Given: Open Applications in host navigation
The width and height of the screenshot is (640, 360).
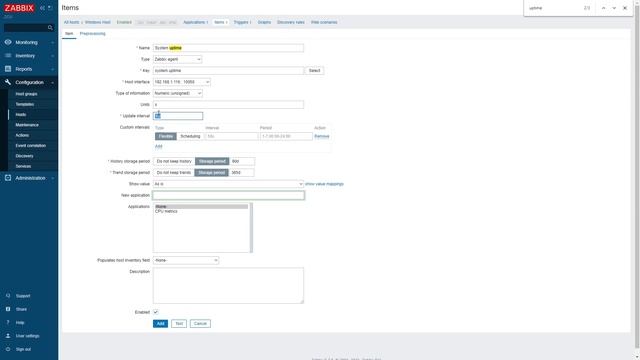Looking at the screenshot, I should (196, 22).
